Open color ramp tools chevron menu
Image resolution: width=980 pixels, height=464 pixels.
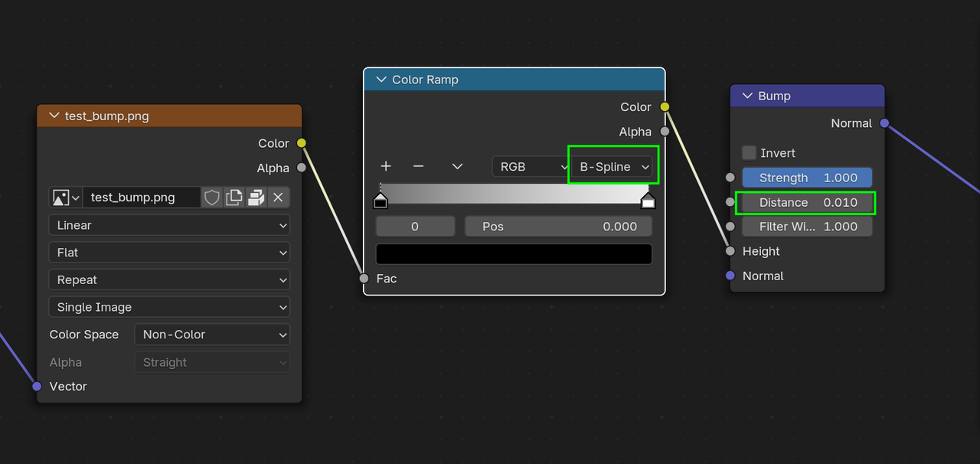click(x=457, y=166)
